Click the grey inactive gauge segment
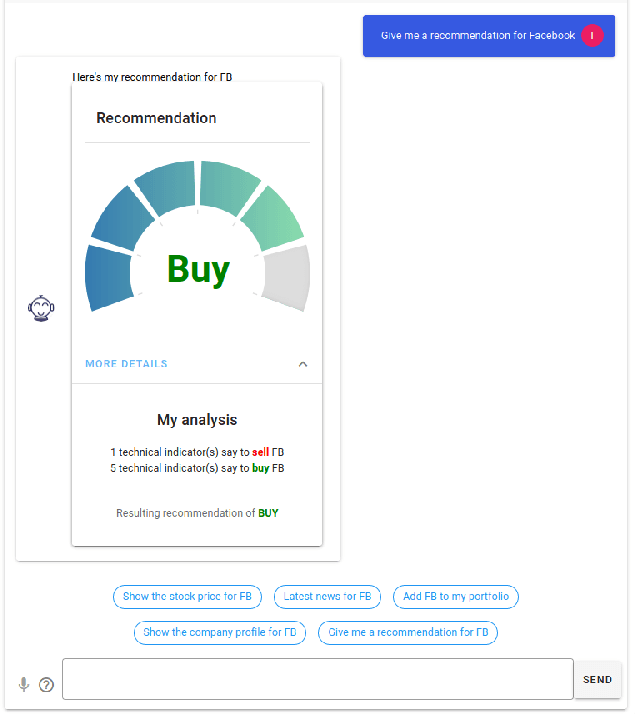The height and width of the screenshot is (714, 636). tap(288, 276)
